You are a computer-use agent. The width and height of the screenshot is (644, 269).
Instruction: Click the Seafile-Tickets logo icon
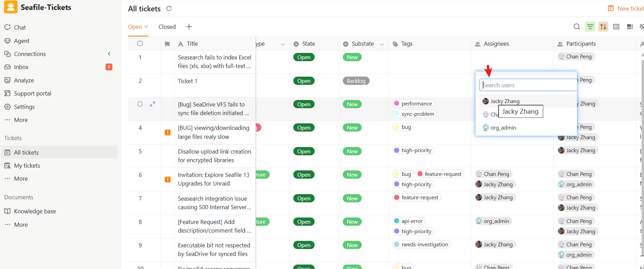[x=11, y=7]
